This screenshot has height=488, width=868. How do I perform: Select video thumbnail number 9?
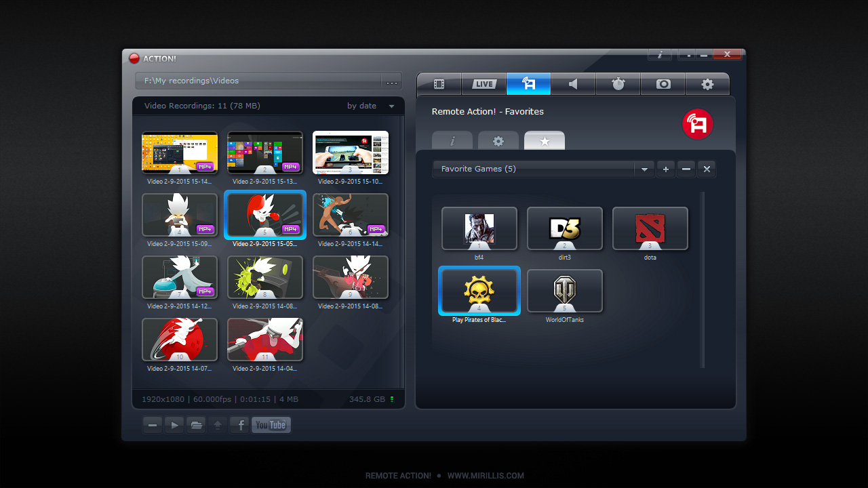tap(351, 277)
